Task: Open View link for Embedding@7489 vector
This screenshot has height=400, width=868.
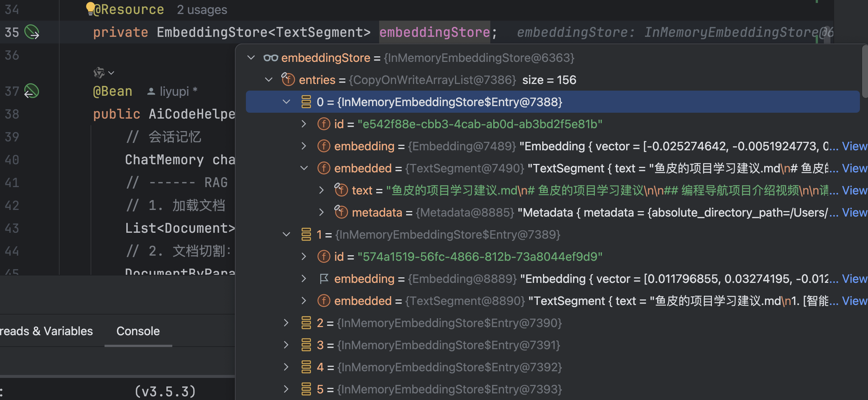Action: [854, 146]
